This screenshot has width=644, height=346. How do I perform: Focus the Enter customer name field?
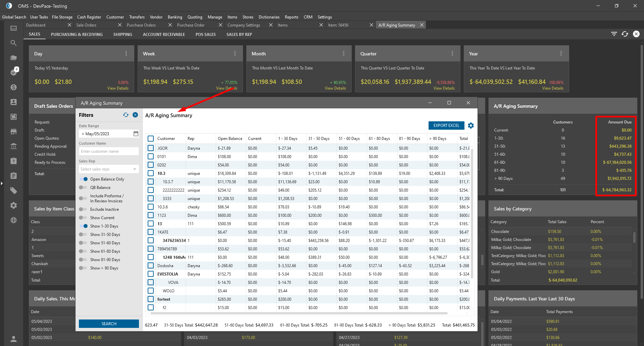click(109, 151)
